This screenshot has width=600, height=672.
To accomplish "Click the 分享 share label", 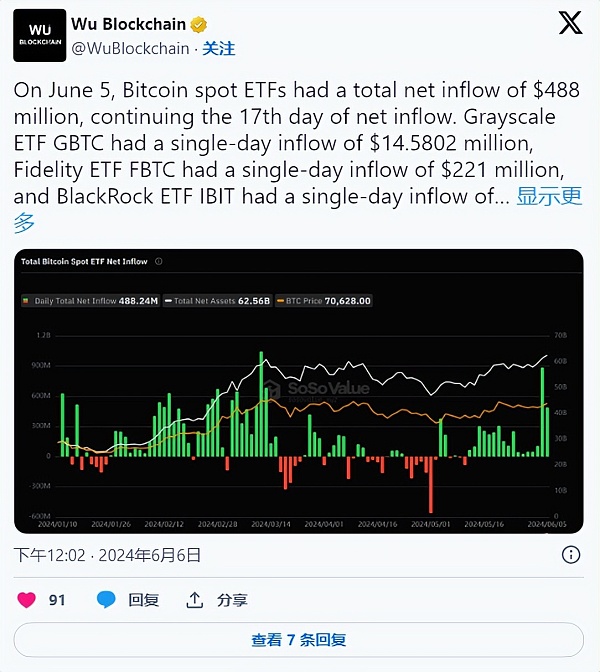I will (x=232, y=600).
